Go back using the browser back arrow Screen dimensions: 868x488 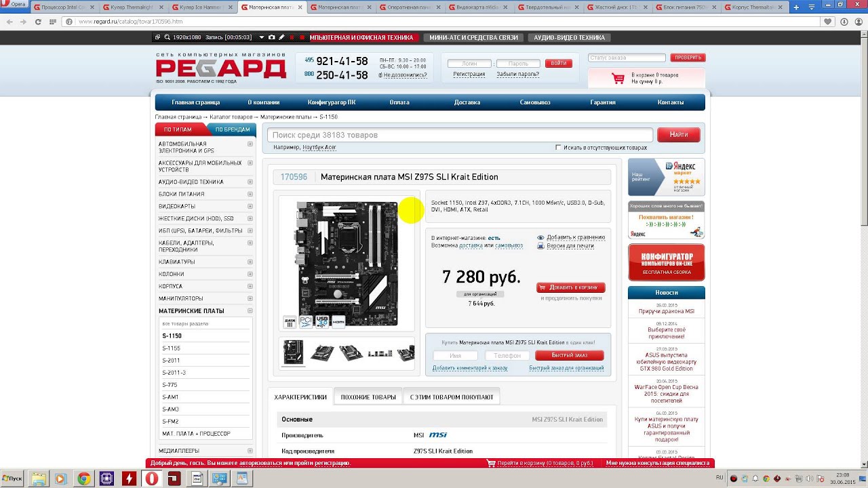coord(9,22)
